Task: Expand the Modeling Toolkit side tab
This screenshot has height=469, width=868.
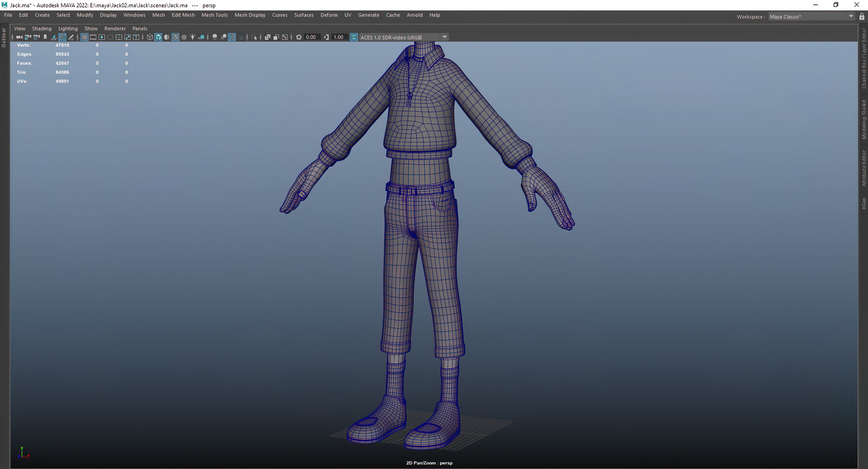Action: click(x=863, y=119)
